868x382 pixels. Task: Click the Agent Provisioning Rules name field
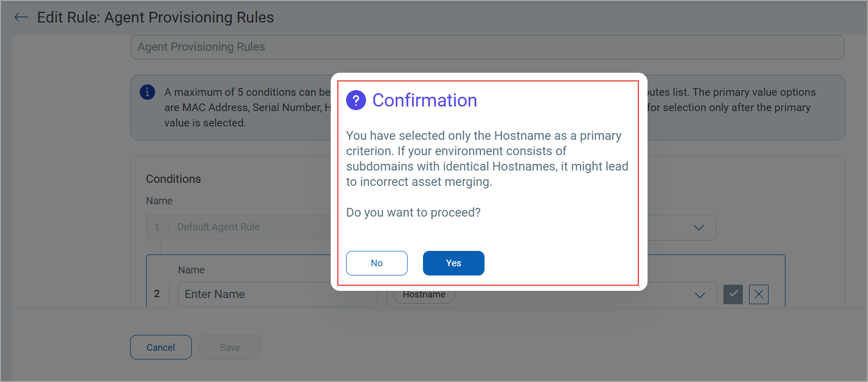coord(488,47)
